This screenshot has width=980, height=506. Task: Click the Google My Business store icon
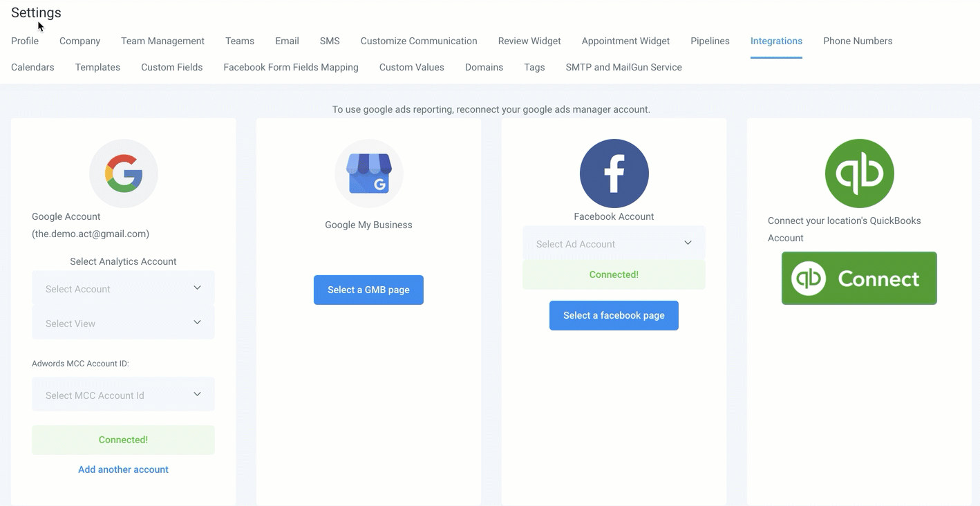369,174
